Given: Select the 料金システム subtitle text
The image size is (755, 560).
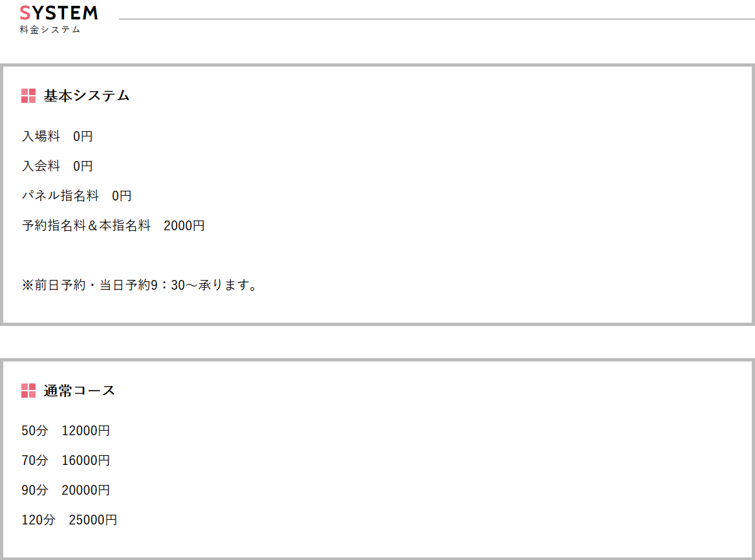Looking at the screenshot, I should pyautogui.click(x=50, y=30).
